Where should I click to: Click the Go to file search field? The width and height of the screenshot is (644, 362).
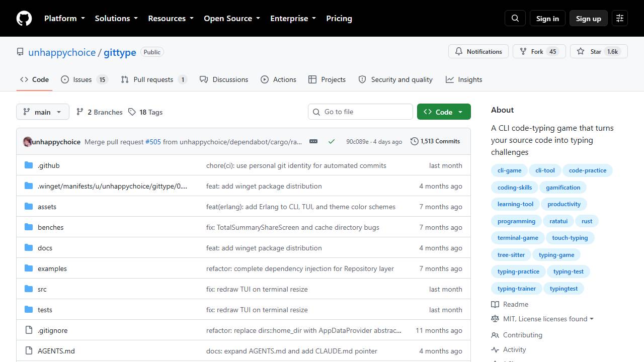coord(360,112)
